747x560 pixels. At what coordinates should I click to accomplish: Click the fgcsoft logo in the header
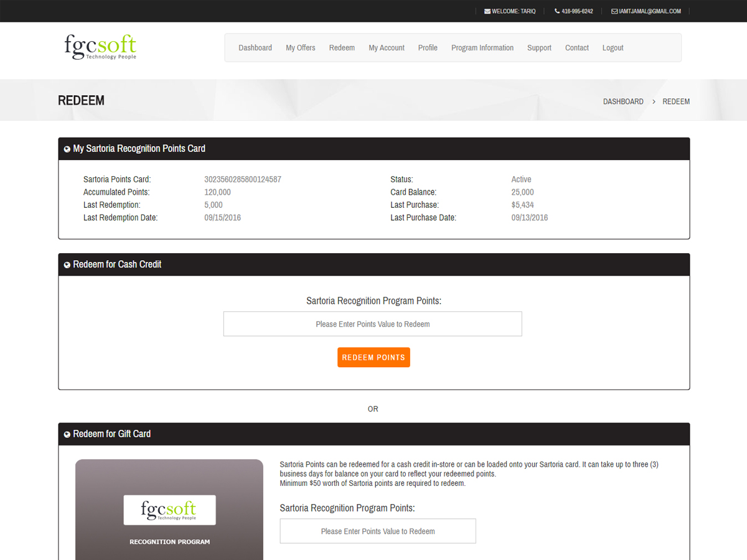(x=100, y=47)
